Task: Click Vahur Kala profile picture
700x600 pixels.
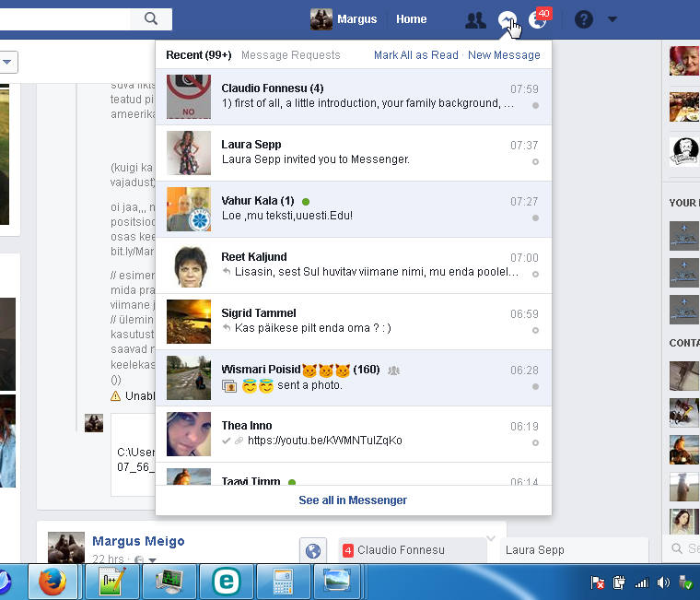Action: [189, 209]
